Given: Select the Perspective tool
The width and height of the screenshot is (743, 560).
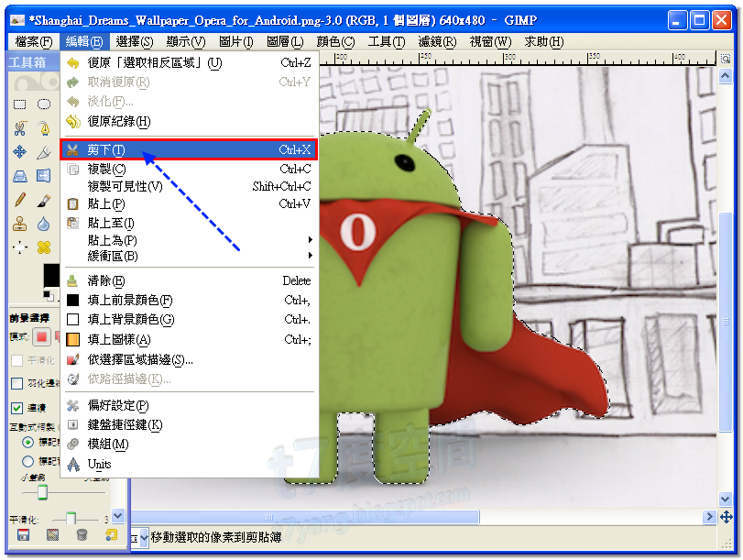Looking at the screenshot, I should click(x=19, y=176).
